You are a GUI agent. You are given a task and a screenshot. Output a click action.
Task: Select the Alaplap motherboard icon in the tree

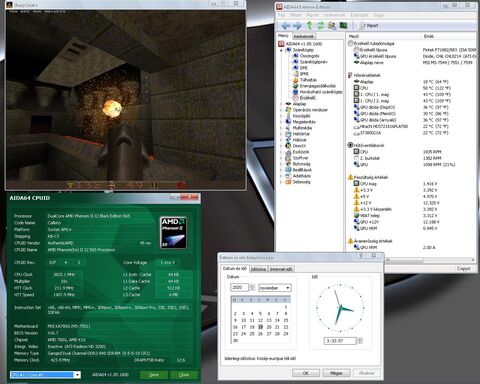click(x=288, y=104)
